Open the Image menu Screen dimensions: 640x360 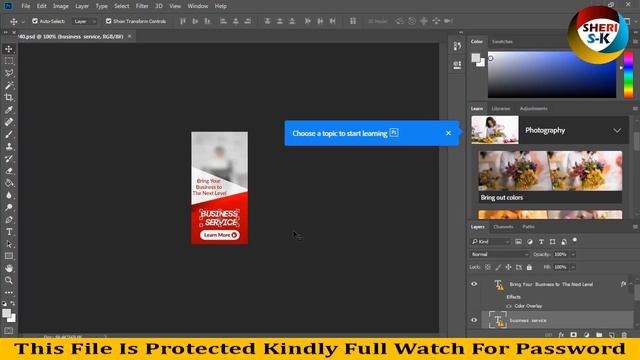point(61,6)
